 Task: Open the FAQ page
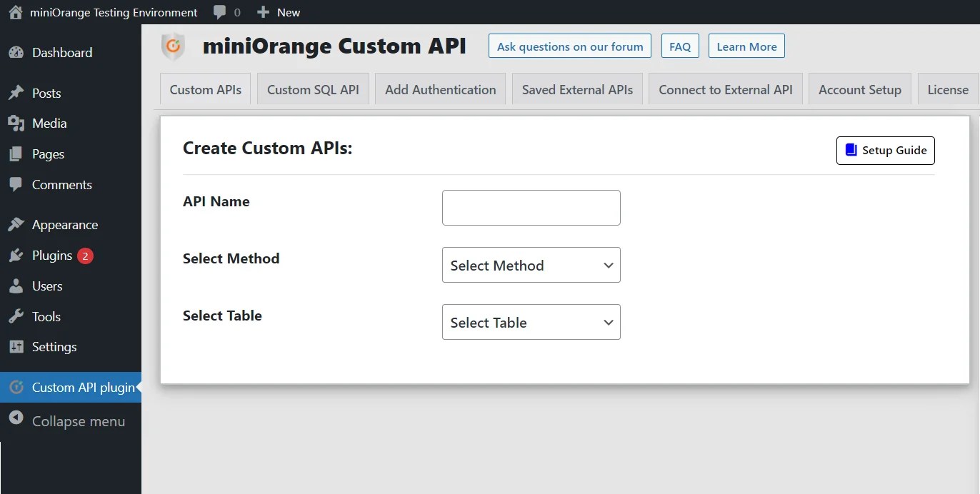(x=680, y=46)
